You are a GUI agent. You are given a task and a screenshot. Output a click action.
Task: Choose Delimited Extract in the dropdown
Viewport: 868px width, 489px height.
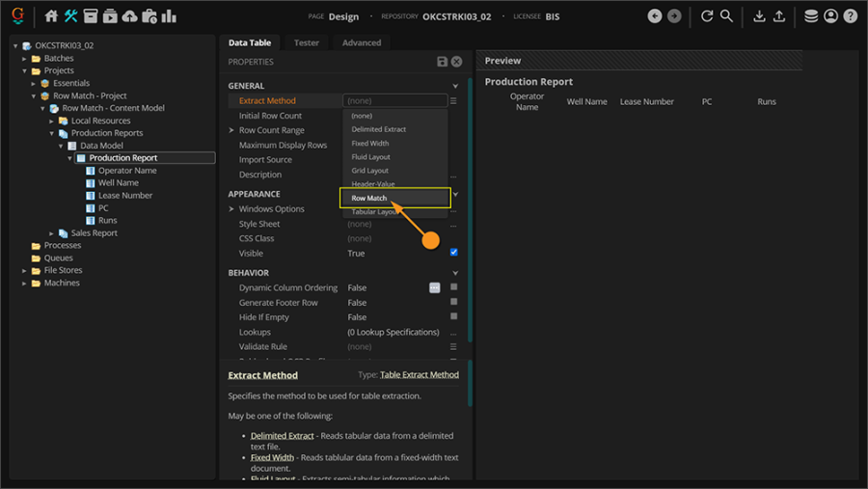click(x=378, y=129)
